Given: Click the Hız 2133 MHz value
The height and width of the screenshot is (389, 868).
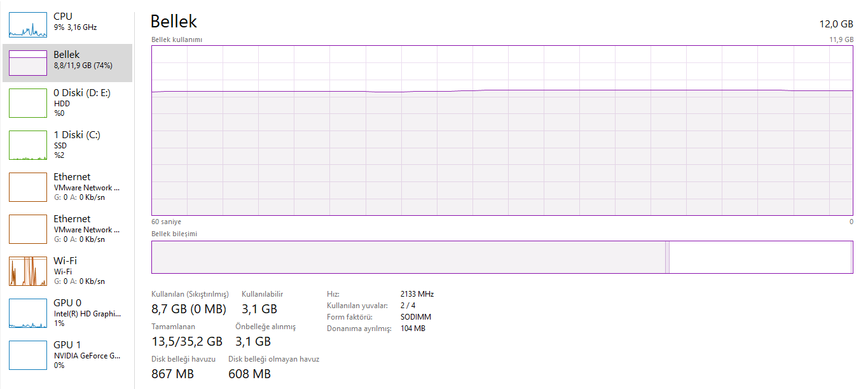Looking at the screenshot, I should [x=417, y=294].
